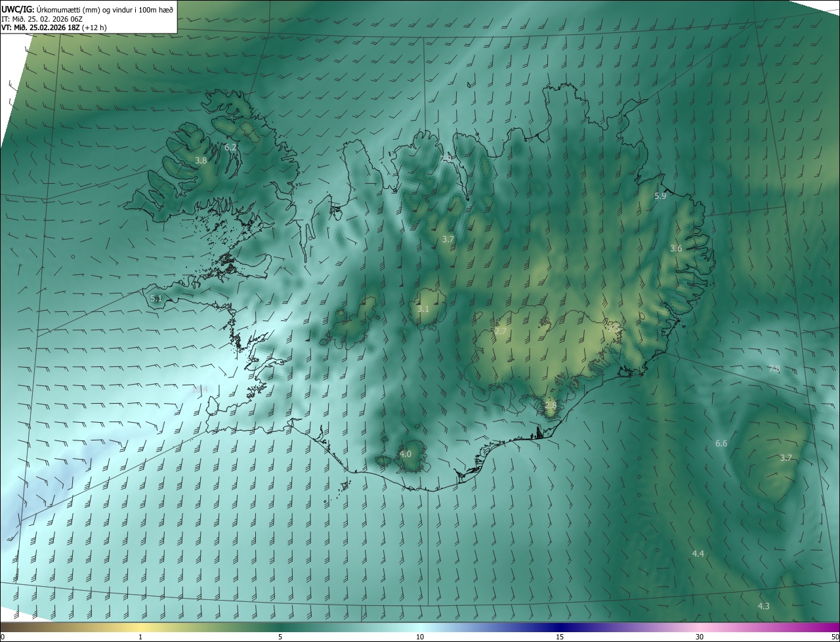Click the 3.8 value over the Westfjords
Image resolution: width=840 pixels, height=642 pixels.
(201, 160)
